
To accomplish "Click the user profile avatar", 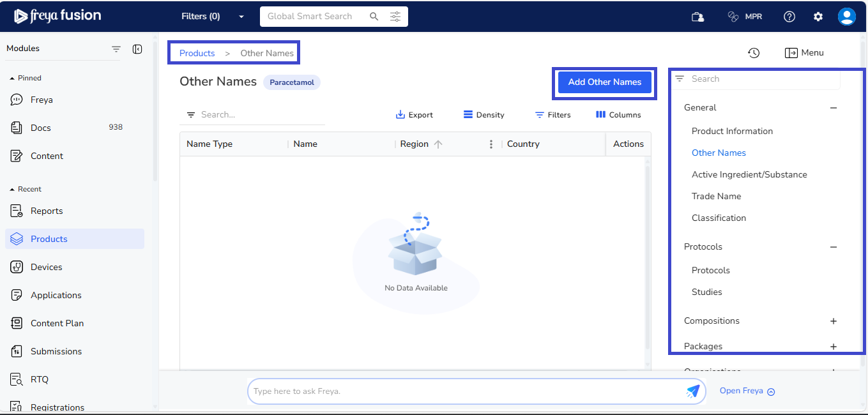I will [846, 17].
